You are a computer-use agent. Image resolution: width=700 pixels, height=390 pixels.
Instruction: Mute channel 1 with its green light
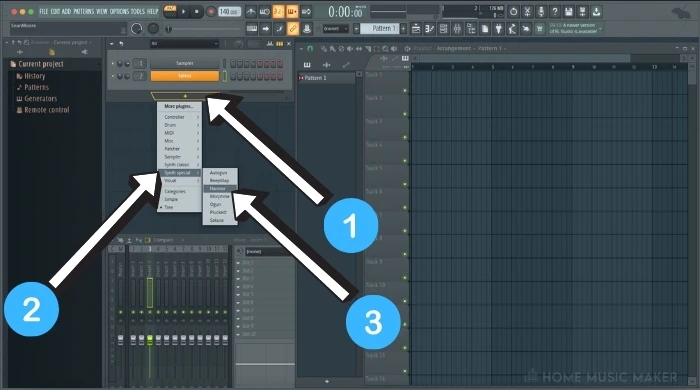pos(112,64)
